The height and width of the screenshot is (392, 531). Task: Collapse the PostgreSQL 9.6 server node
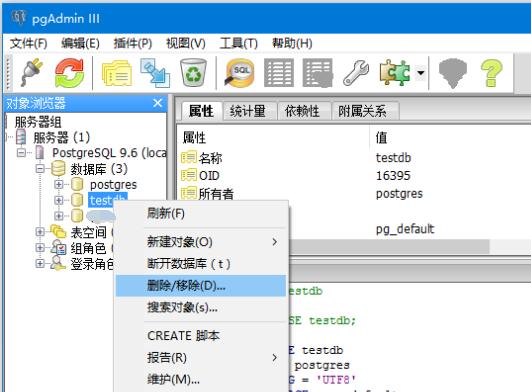(x=21, y=153)
